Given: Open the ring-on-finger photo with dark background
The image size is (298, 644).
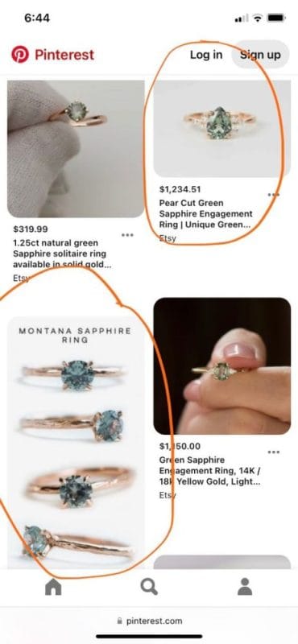Looking at the screenshot, I should [x=222, y=366].
